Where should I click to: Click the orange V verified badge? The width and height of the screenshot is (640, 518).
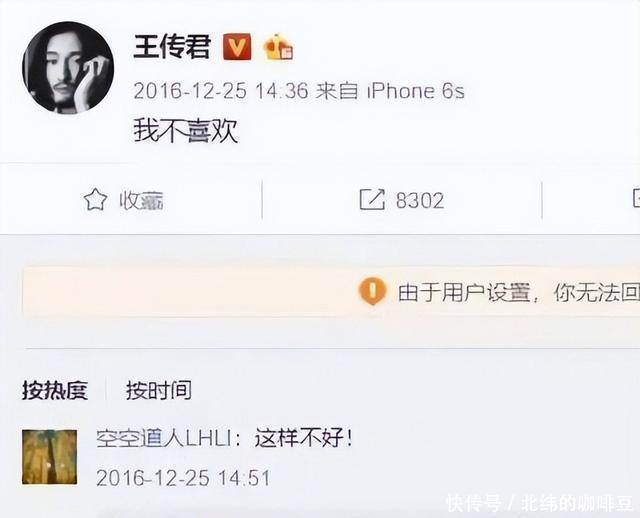pyautogui.click(x=237, y=47)
